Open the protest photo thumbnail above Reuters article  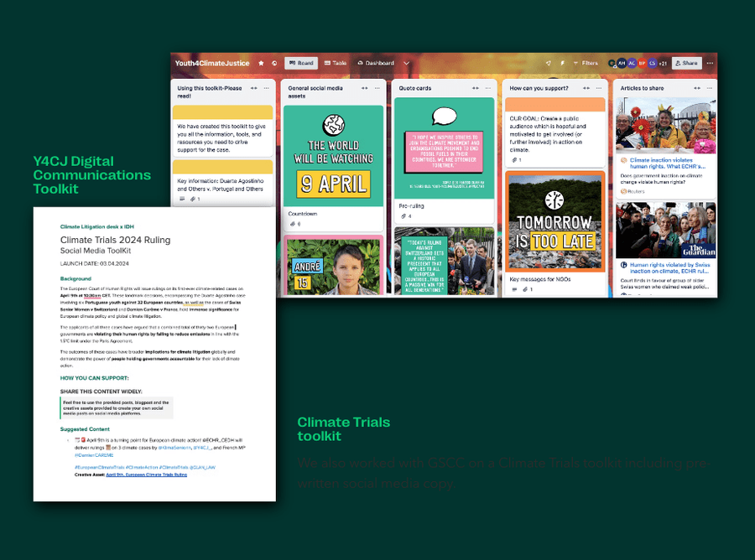[x=666, y=126]
